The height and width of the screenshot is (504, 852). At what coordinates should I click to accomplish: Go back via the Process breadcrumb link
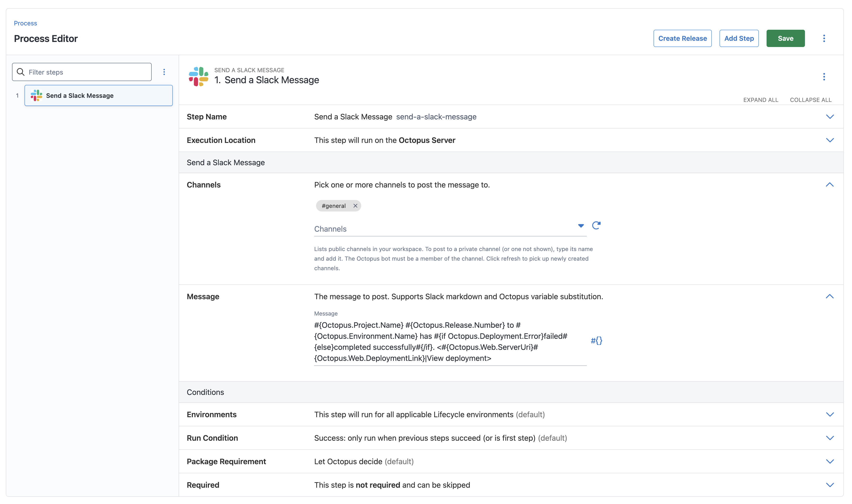click(25, 23)
